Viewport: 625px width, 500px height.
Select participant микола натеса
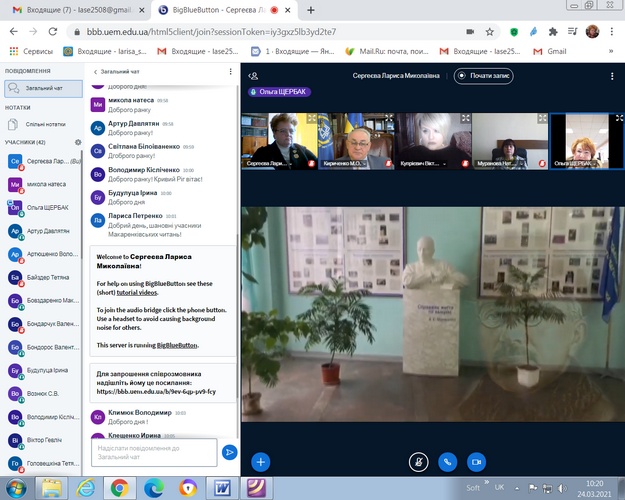(x=43, y=184)
